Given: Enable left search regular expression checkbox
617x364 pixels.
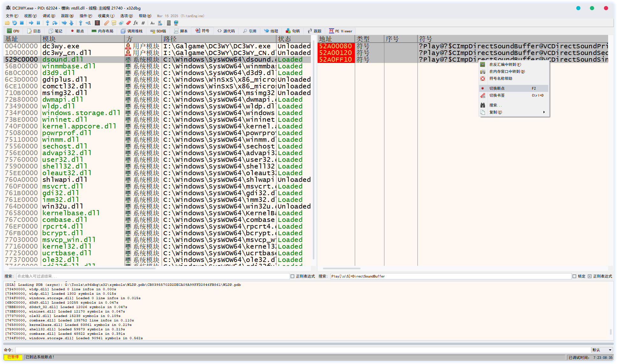Looking at the screenshot, I should pyautogui.click(x=292, y=276).
